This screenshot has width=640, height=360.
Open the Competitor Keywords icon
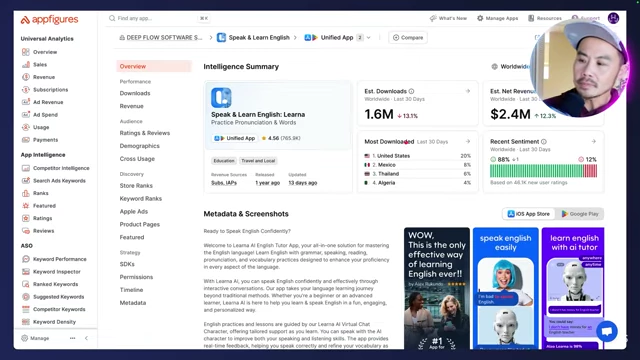point(26,309)
